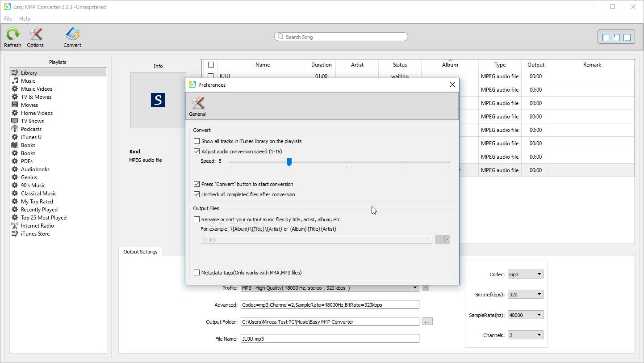The width and height of the screenshot is (644, 363).
Task: Sort table by Name column header
Action: pos(263,65)
